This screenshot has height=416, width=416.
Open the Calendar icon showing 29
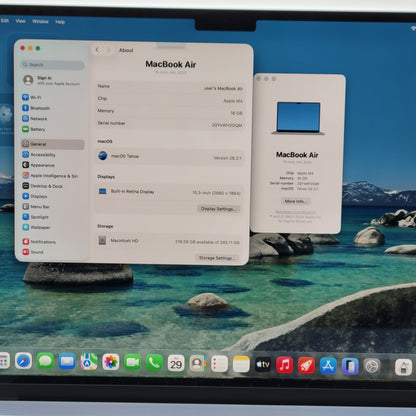tap(176, 364)
